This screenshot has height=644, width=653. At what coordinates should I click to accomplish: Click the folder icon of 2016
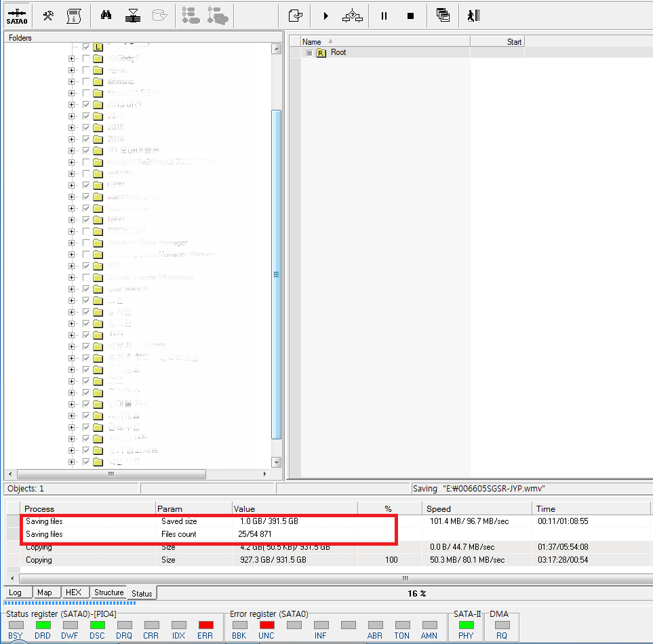click(x=98, y=139)
